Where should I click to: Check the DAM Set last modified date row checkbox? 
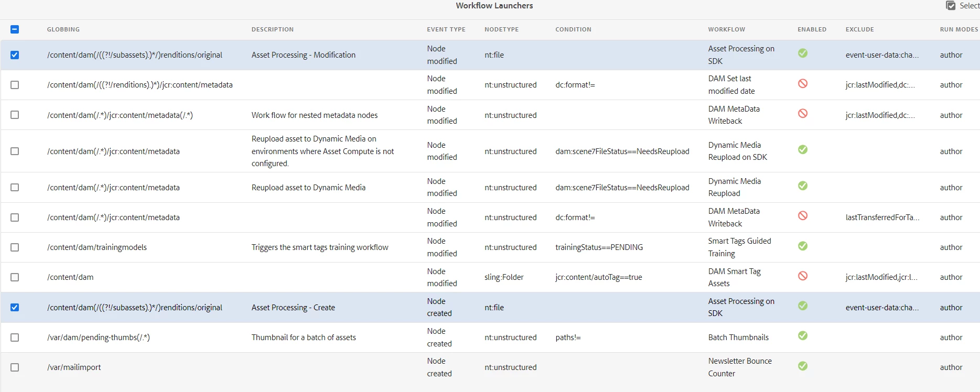(x=15, y=85)
